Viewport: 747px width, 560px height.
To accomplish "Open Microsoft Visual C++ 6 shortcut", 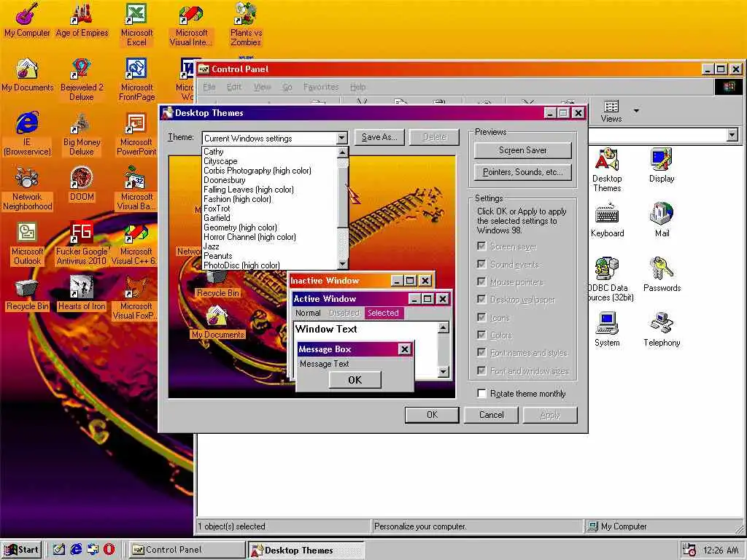I will click(x=135, y=244).
